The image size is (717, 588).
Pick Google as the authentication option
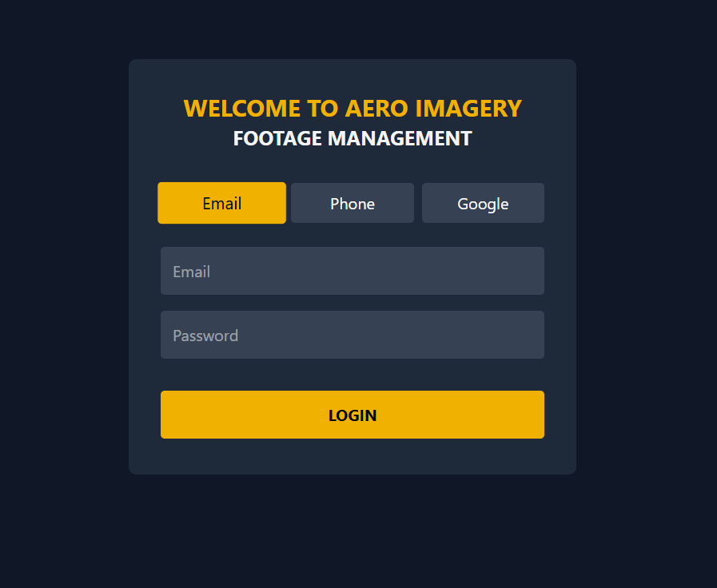[483, 203]
